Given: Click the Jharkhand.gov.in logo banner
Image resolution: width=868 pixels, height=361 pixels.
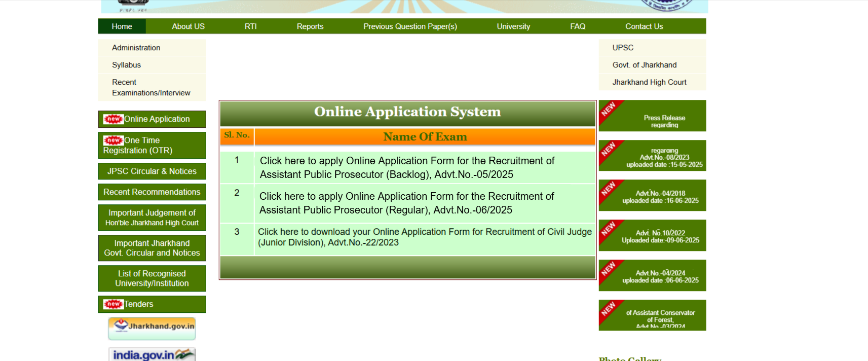Looking at the screenshot, I should point(152,328).
